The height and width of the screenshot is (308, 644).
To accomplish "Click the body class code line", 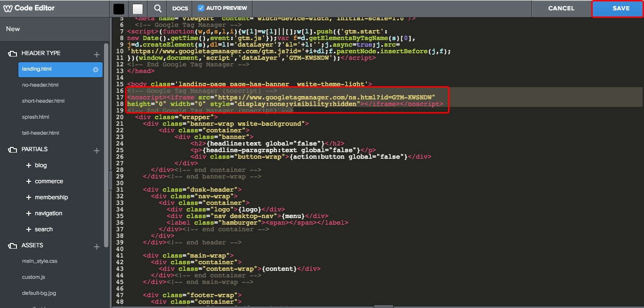I will point(250,84).
